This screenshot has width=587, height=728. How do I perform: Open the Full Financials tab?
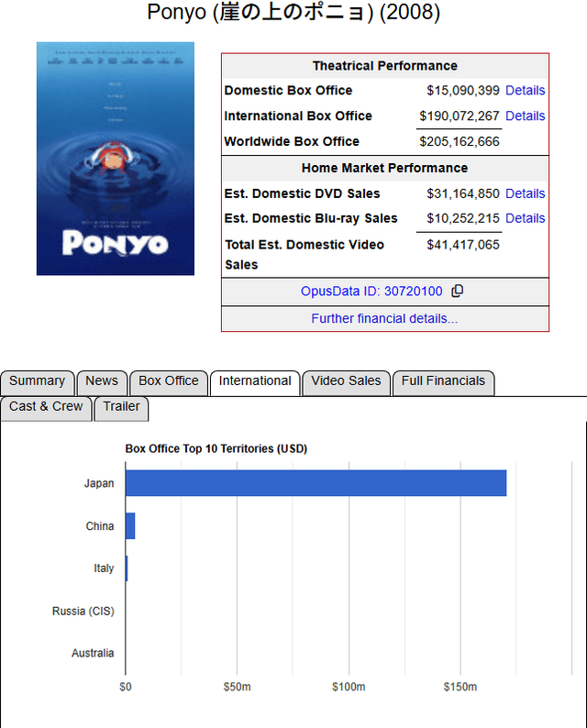click(443, 381)
